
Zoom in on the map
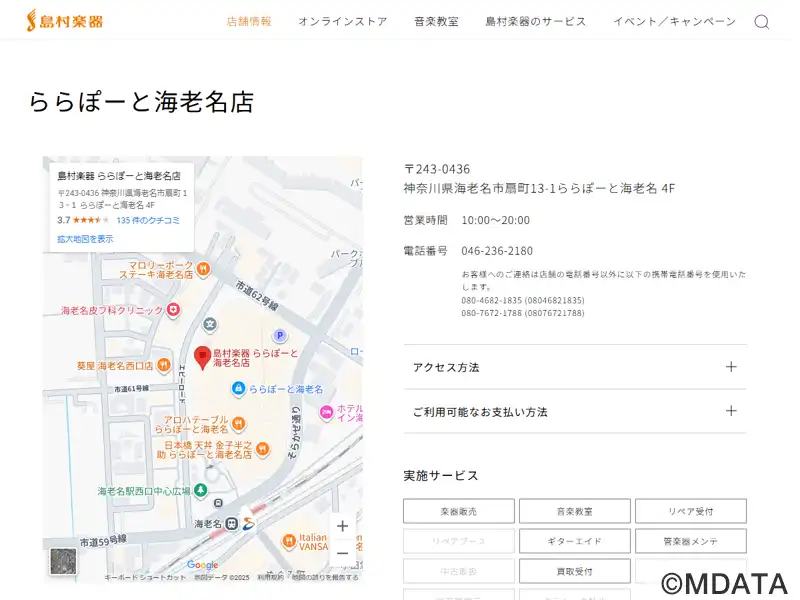342,526
